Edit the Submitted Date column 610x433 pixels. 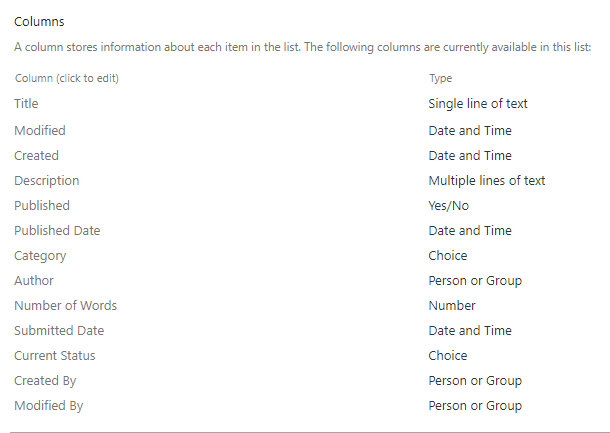pos(59,331)
